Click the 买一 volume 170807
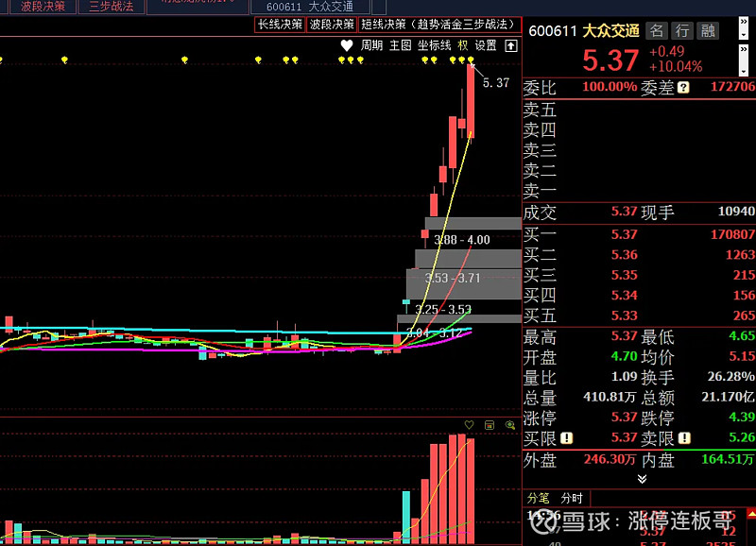This screenshot has height=546, width=756. click(x=733, y=234)
